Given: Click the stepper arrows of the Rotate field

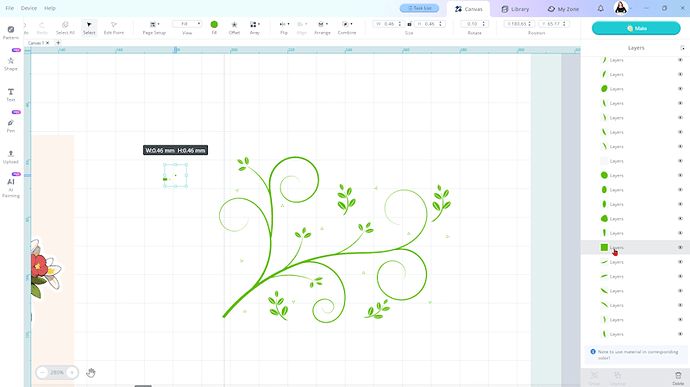Looking at the screenshot, I should [x=484, y=24].
